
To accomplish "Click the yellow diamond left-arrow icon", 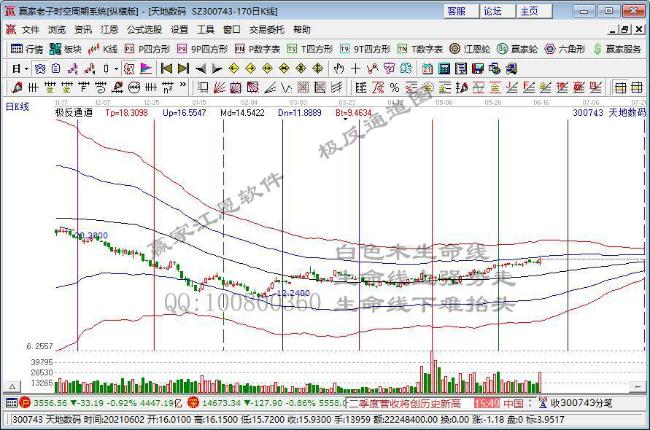I will [x=234, y=68].
